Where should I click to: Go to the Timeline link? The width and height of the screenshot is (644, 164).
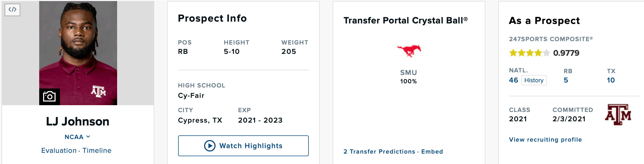pyautogui.click(x=97, y=150)
